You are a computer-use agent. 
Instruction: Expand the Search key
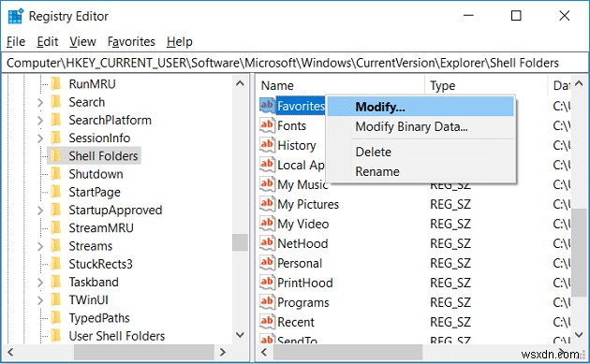(x=40, y=102)
